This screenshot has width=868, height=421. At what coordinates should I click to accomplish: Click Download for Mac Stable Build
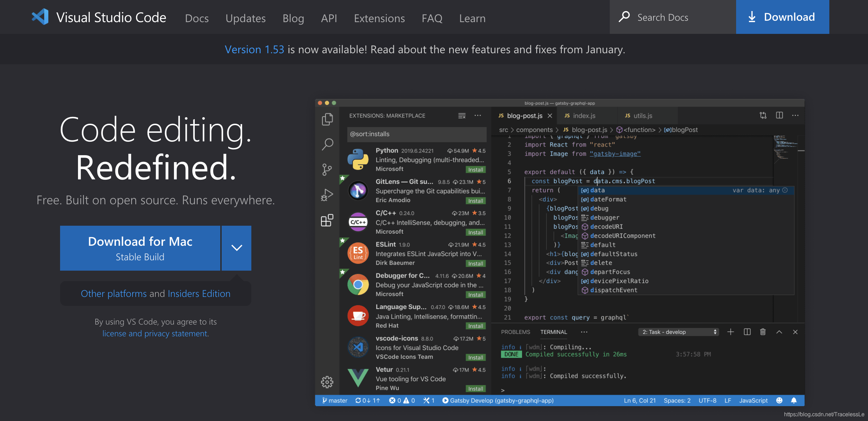(140, 248)
